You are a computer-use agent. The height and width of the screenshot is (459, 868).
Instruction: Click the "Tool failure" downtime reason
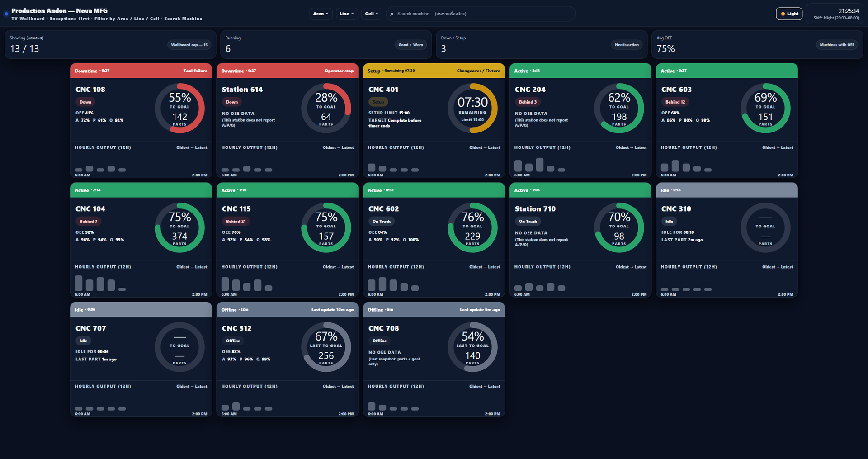[x=195, y=71]
